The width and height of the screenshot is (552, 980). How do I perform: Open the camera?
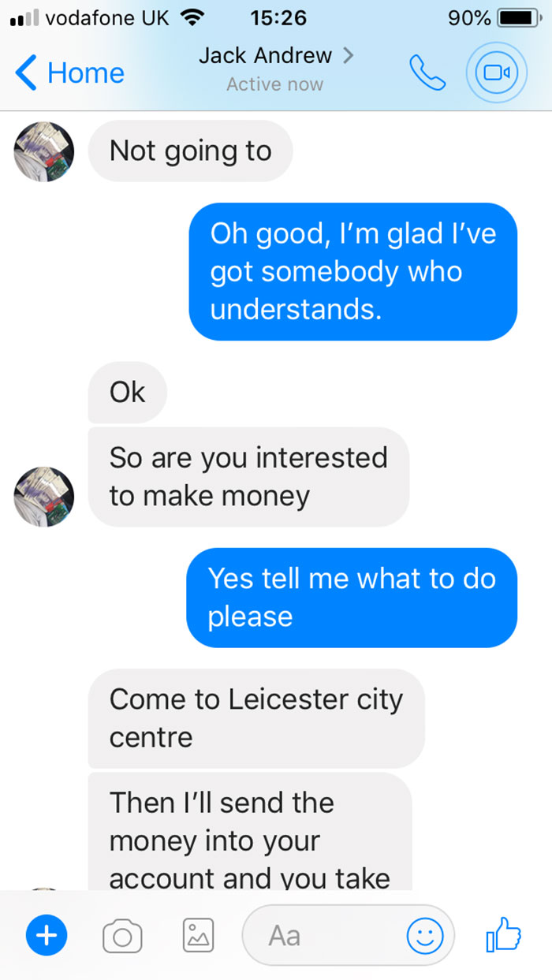tap(122, 936)
